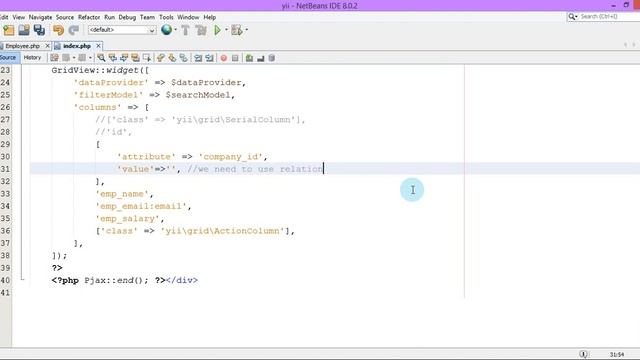Click the Build Project hammer icon
This screenshot has width=640, height=360.
tap(185, 30)
